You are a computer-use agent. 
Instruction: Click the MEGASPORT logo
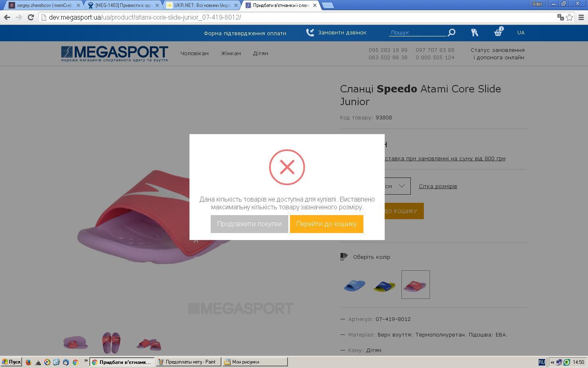tap(114, 54)
